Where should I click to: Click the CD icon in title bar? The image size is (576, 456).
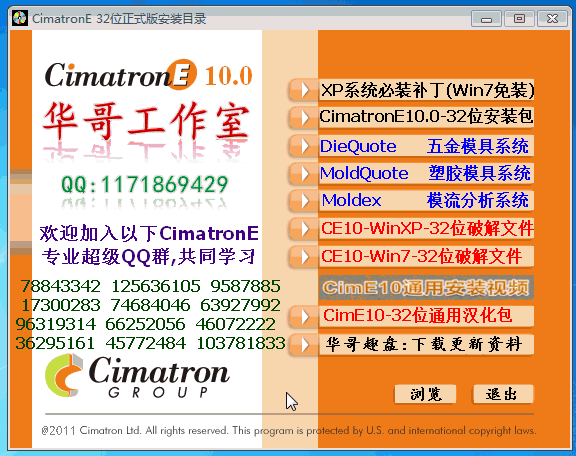click(x=19, y=18)
